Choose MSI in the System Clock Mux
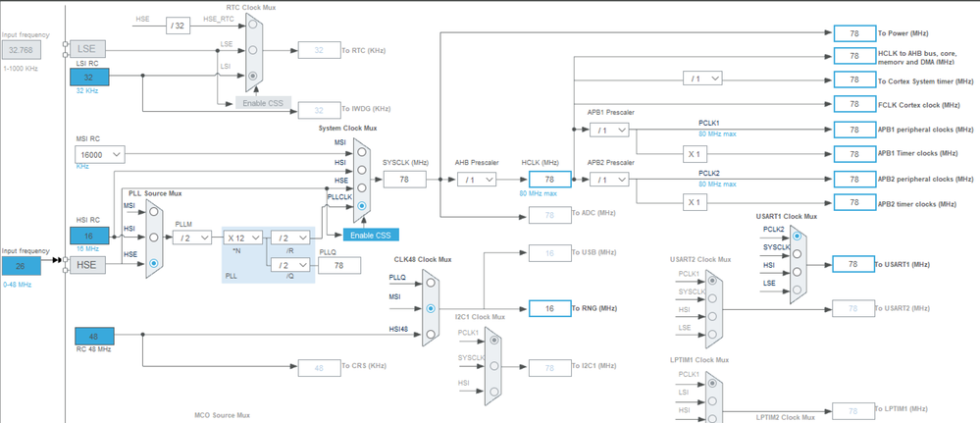This screenshot has height=423, width=980. tap(361, 151)
